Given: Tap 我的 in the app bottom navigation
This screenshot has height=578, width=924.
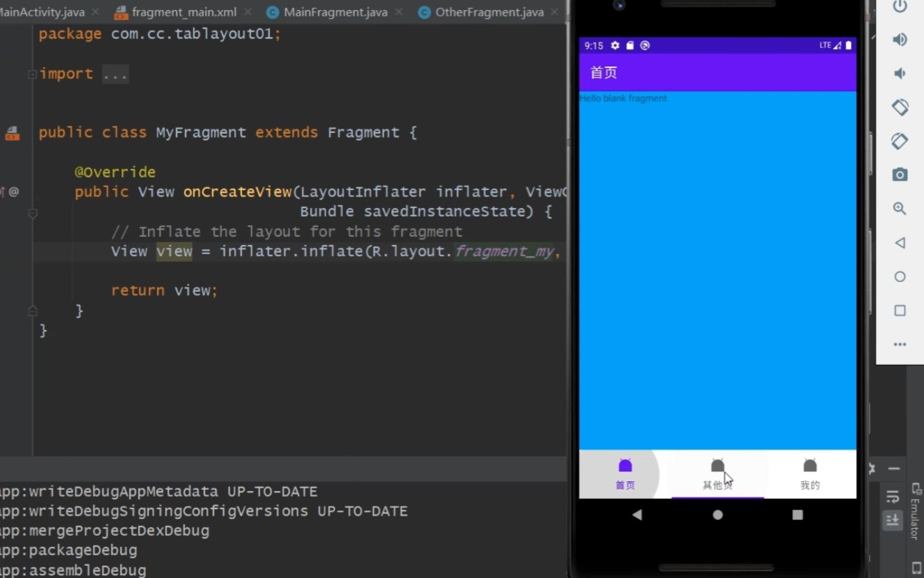Looking at the screenshot, I should click(810, 475).
